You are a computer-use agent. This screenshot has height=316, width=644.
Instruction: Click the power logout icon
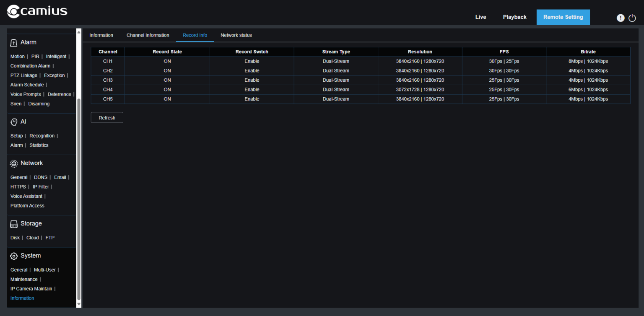coord(632,18)
